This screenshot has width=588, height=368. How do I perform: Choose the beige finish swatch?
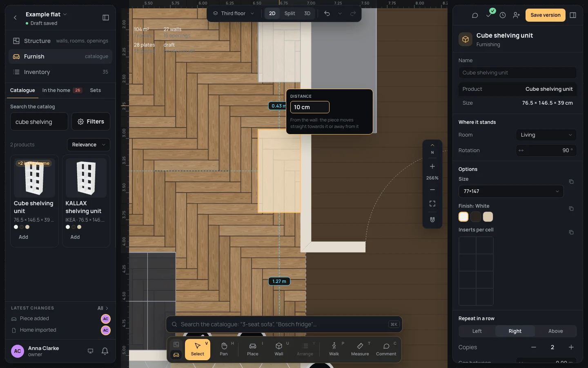coord(488,217)
